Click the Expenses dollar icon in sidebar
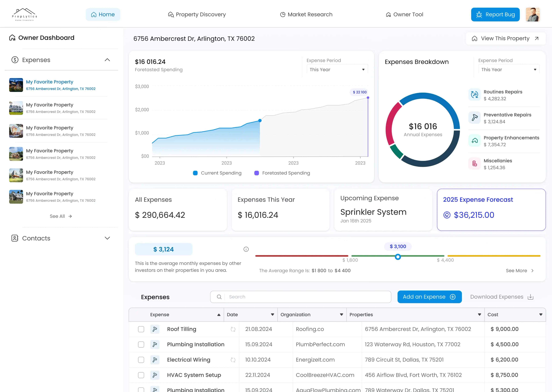Image resolution: width=552 pixels, height=392 pixels. tap(15, 60)
